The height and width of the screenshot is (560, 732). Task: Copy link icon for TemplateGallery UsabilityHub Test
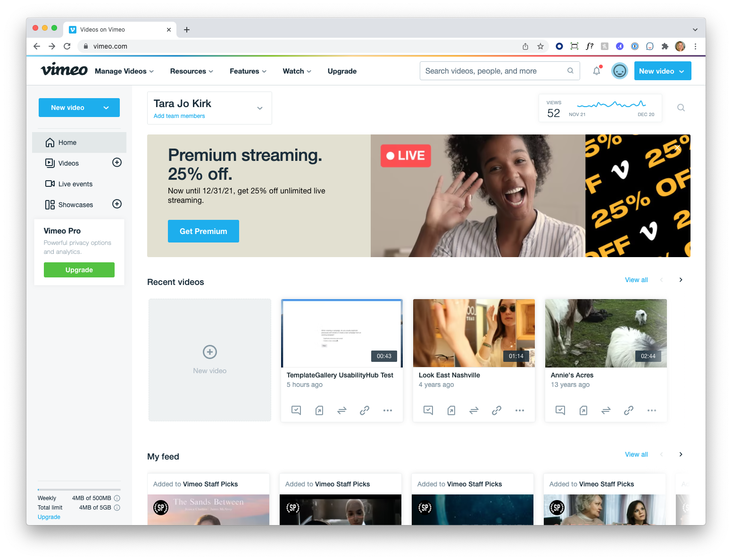tap(365, 410)
